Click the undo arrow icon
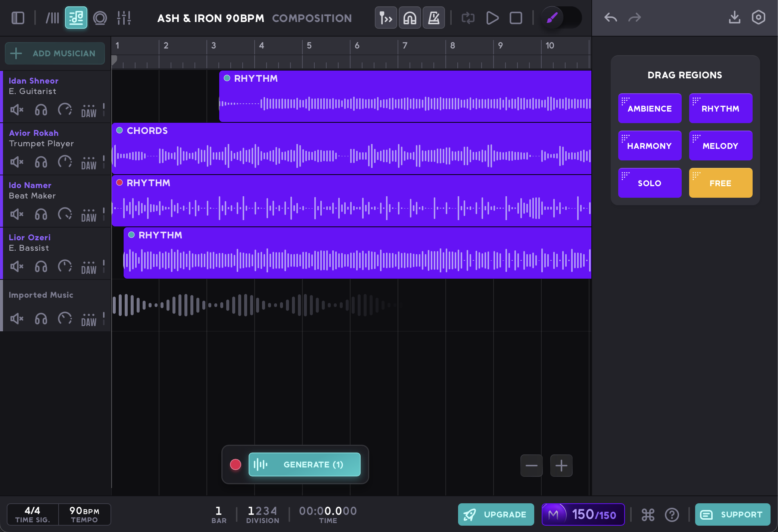This screenshot has height=532, width=778. coord(610,17)
